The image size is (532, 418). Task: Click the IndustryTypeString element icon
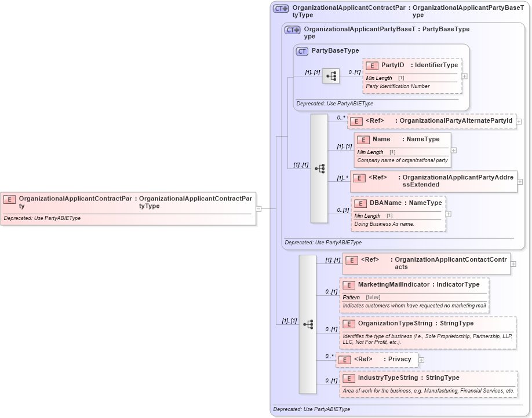coord(349,377)
